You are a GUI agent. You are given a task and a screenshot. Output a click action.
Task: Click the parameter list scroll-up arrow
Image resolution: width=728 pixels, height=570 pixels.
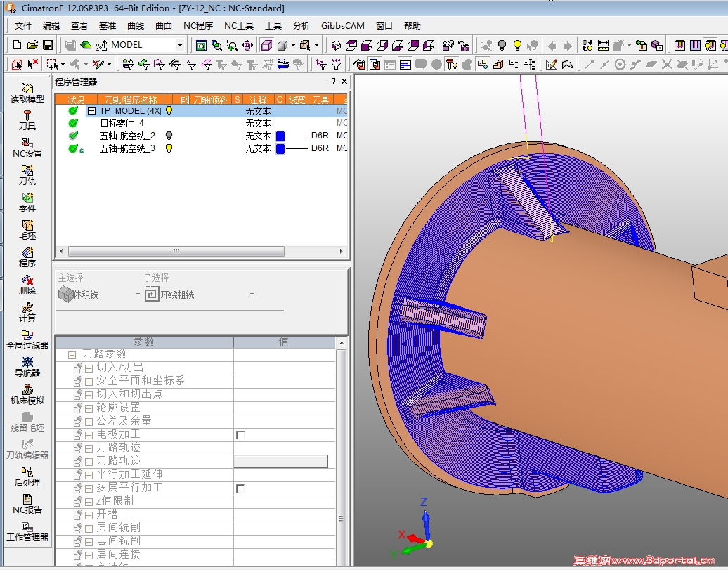[342, 343]
